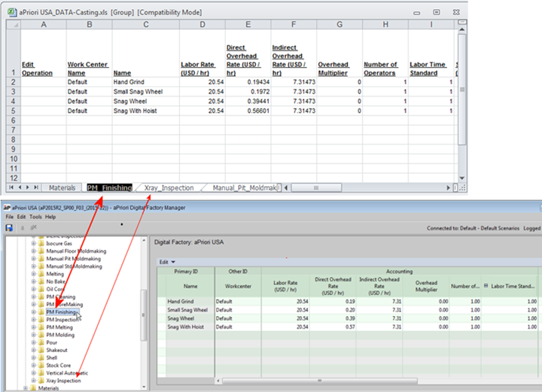This screenshot has width=542, height=392.
Task: Click the Excel scroll-up arrow
Action: [461, 29]
